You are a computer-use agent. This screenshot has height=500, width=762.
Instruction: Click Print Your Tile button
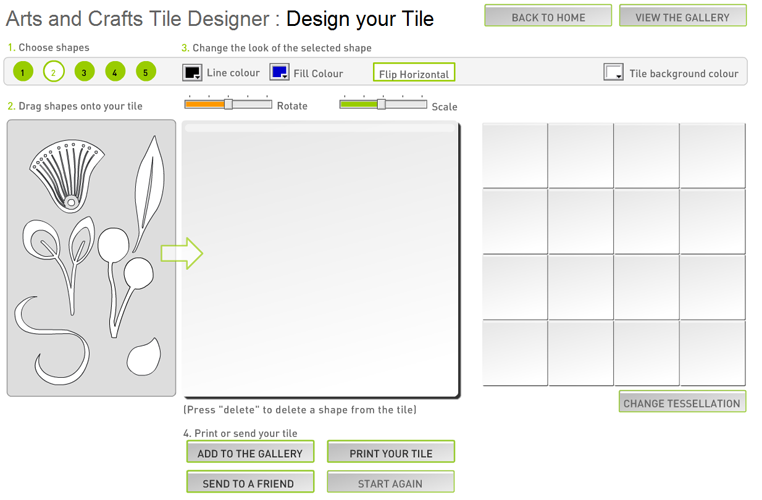[391, 452]
